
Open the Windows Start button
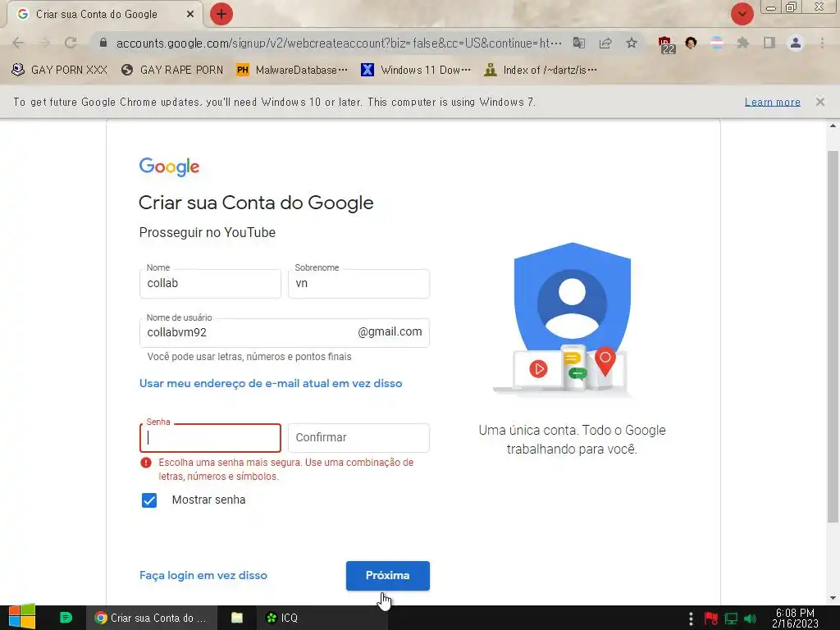tap(22, 617)
